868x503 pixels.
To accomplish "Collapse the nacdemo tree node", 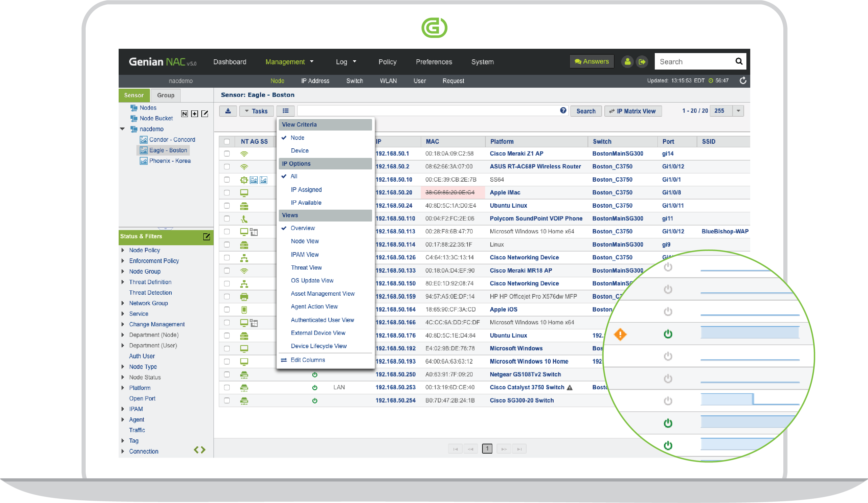I will (x=122, y=129).
